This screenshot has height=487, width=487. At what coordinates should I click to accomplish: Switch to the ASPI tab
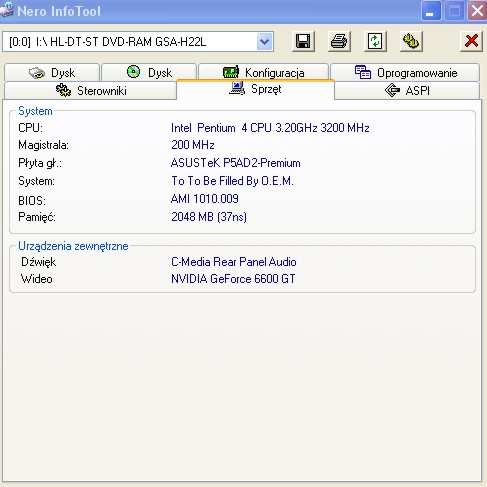(407, 90)
